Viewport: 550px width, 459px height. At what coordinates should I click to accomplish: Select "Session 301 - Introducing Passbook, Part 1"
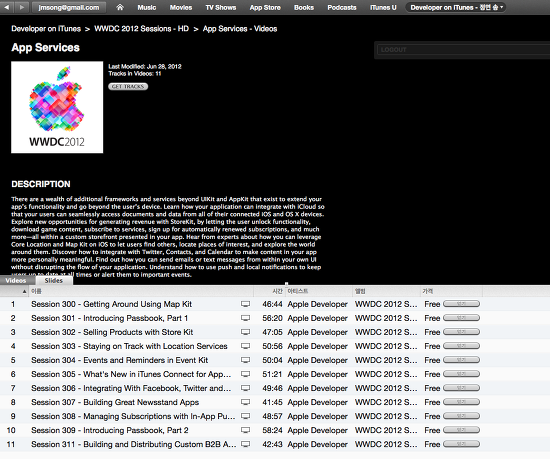[x=109, y=318]
